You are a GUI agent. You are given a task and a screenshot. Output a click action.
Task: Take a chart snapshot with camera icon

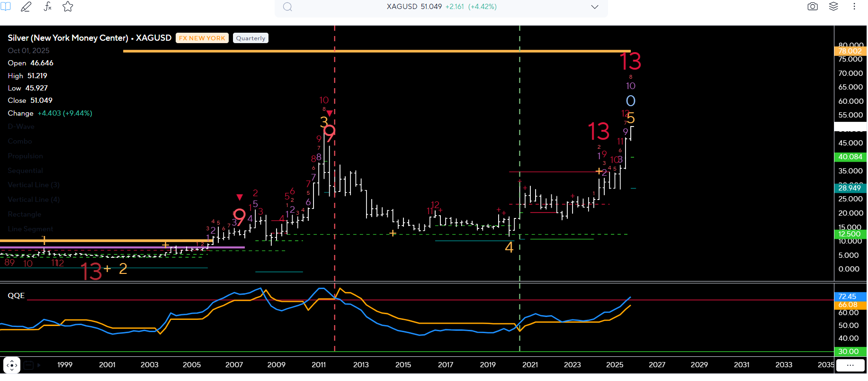pos(813,7)
